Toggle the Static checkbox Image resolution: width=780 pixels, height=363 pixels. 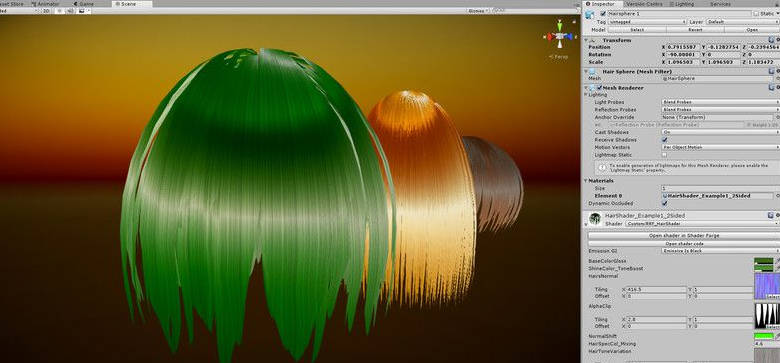tap(757, 14)
